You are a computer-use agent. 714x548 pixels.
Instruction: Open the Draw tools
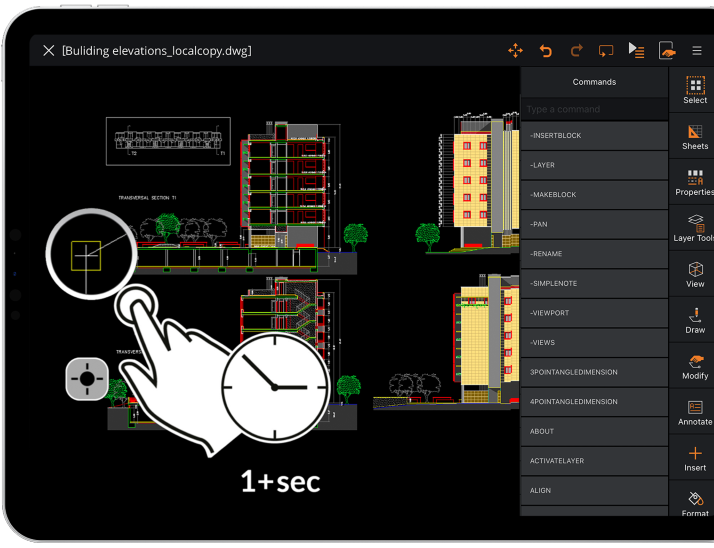[x=695, y=320]
